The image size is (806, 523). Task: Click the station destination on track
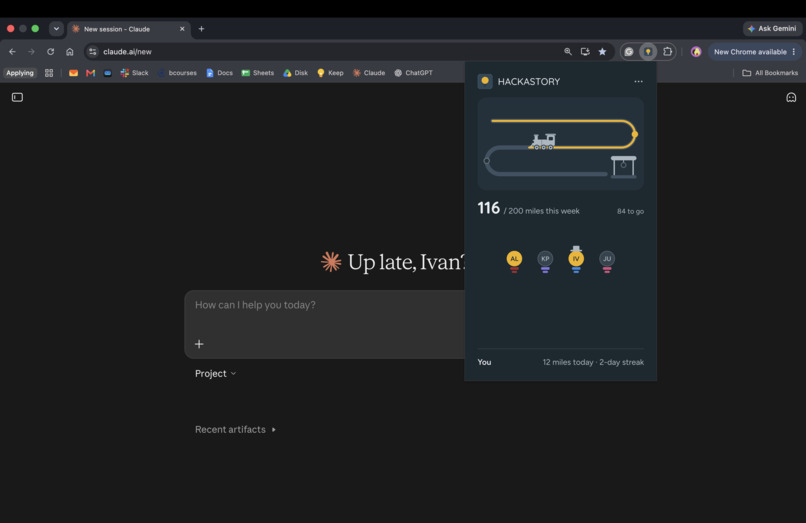(624, 167)
